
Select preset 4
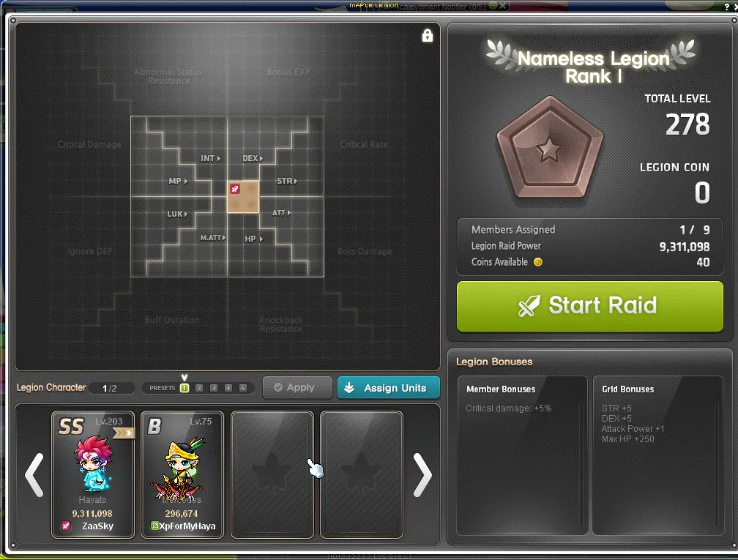pyautogui.click(x=228, y=388)
